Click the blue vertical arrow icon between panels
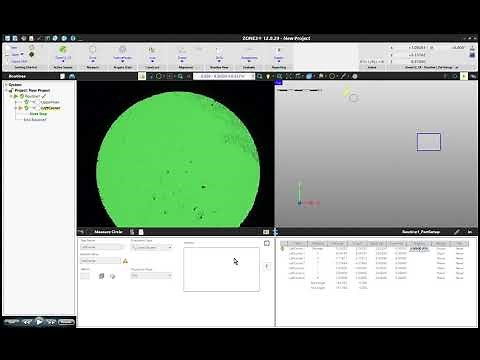The image size is (480, 360). 275,232
